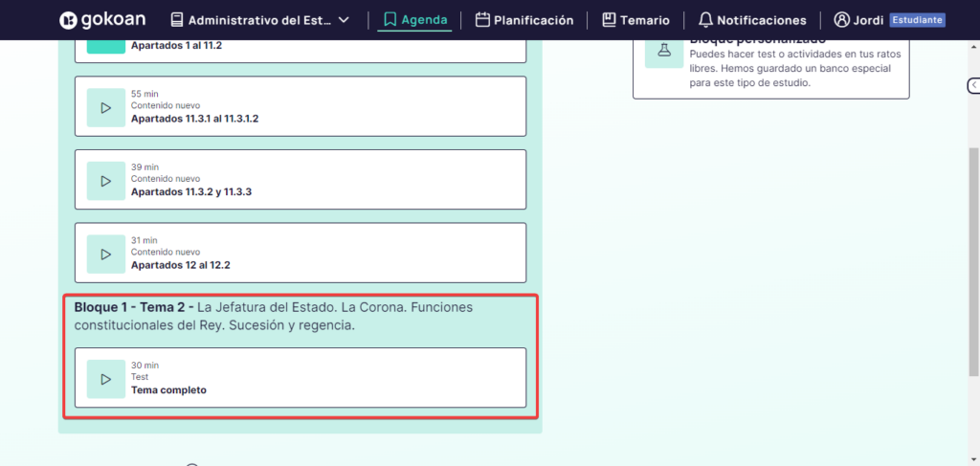The width and height of the screenshot is (980, 466).
Task: Open Notificaciones from the top bar
Action: 751,20
